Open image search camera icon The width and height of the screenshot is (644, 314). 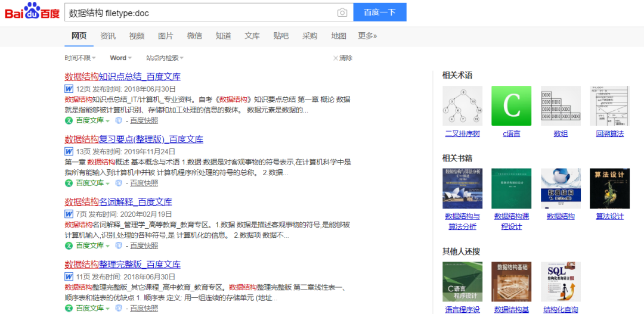(x=342, y=13)
